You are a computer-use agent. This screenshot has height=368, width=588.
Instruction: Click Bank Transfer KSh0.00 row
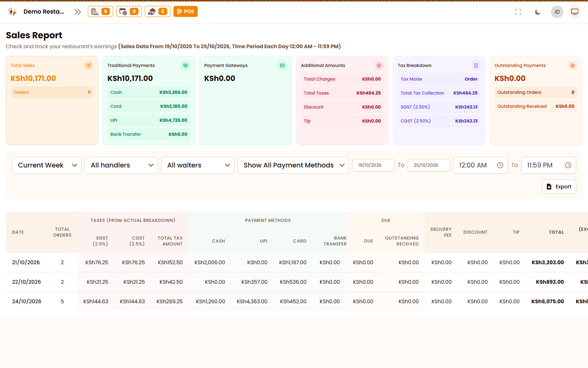point(149,134)
